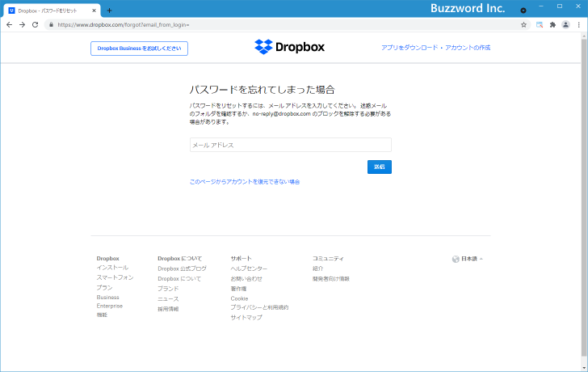Open the extensions puzzle icon

pos(552,25)
